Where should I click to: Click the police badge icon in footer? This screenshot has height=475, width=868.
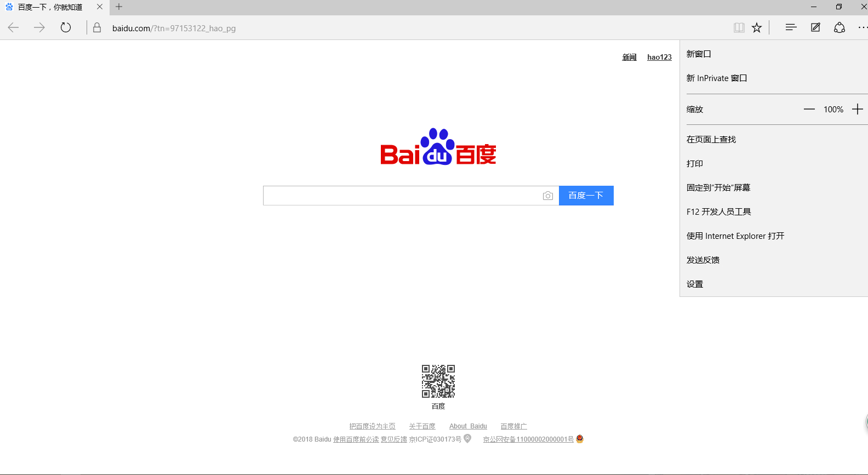click(x=580, y=439)
